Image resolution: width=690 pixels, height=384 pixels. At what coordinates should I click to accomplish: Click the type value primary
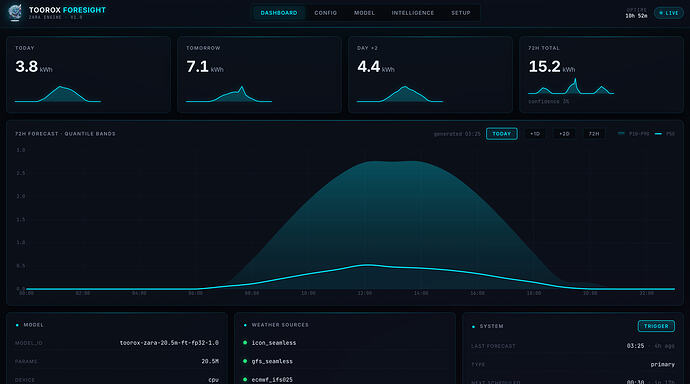tap(662, 364)
